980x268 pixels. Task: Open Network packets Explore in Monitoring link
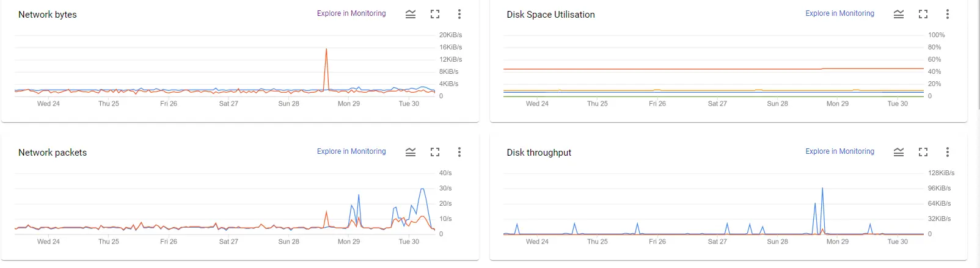coord(351,151)
